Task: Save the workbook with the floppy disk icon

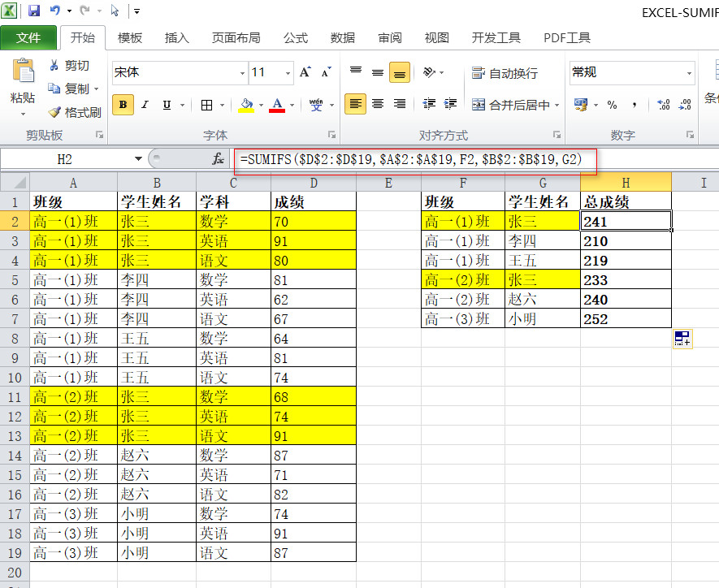Action: tap(34, 11)
